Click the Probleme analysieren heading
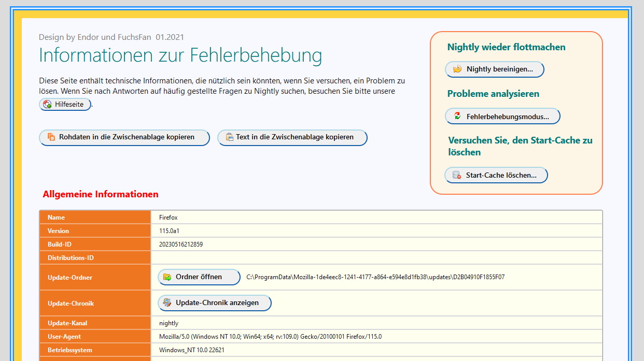644x361 pixels. 493,94
